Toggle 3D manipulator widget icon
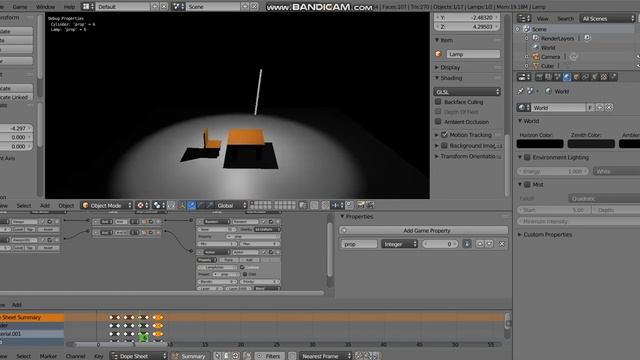640x360 pixels. (182, 205)
